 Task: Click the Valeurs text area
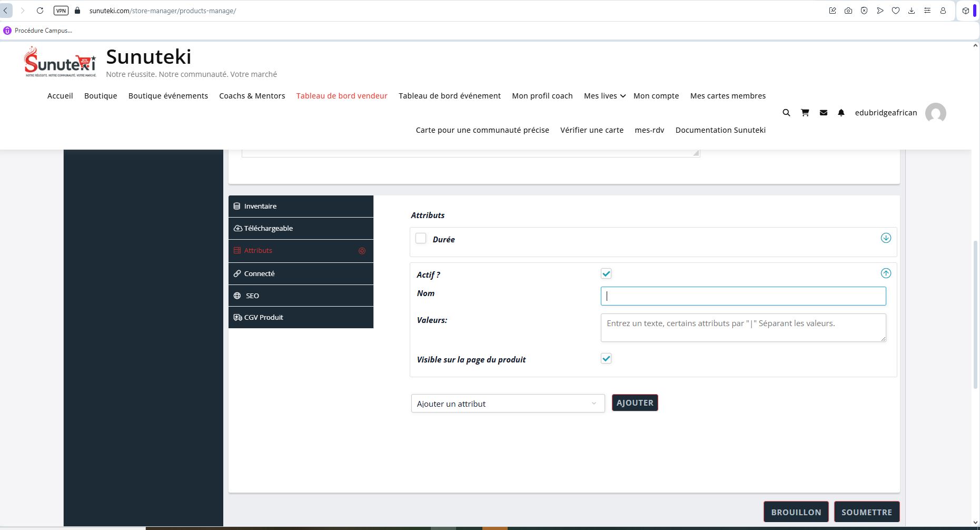tap(743, 328)
